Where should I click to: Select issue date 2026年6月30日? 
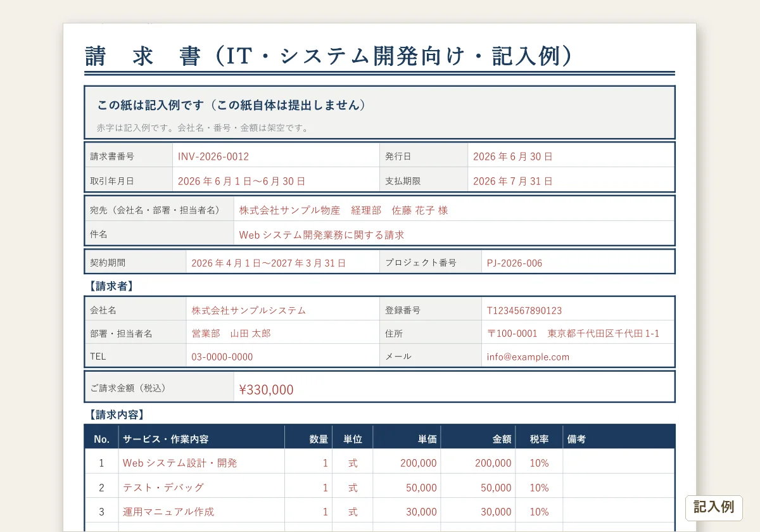[513, 156]
